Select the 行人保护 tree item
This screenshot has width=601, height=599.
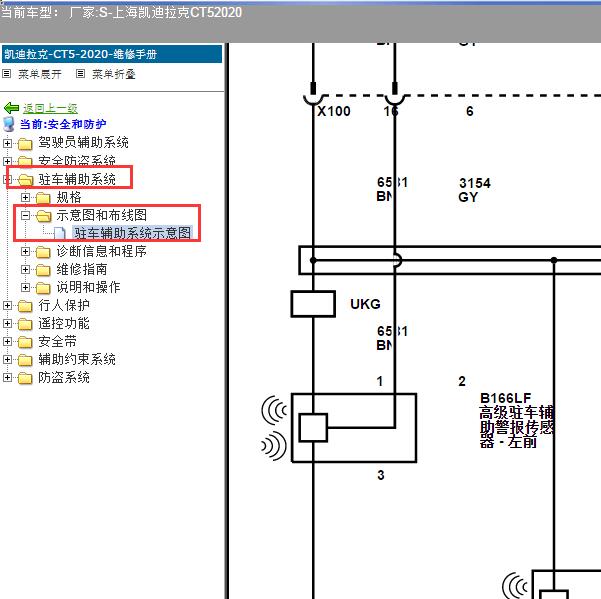click(x=64, y=305)
